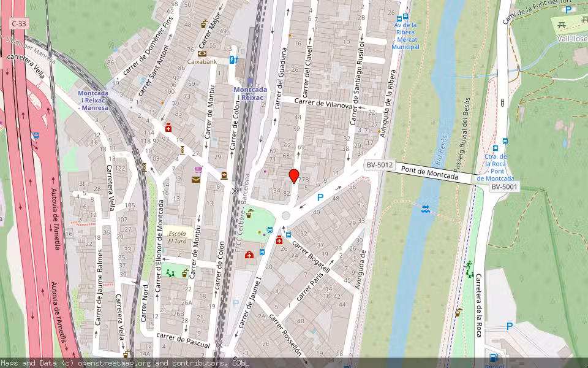Select the carrer Bogatell label
The width and height of the screenshot is (588, 368).
pos(311,256)
